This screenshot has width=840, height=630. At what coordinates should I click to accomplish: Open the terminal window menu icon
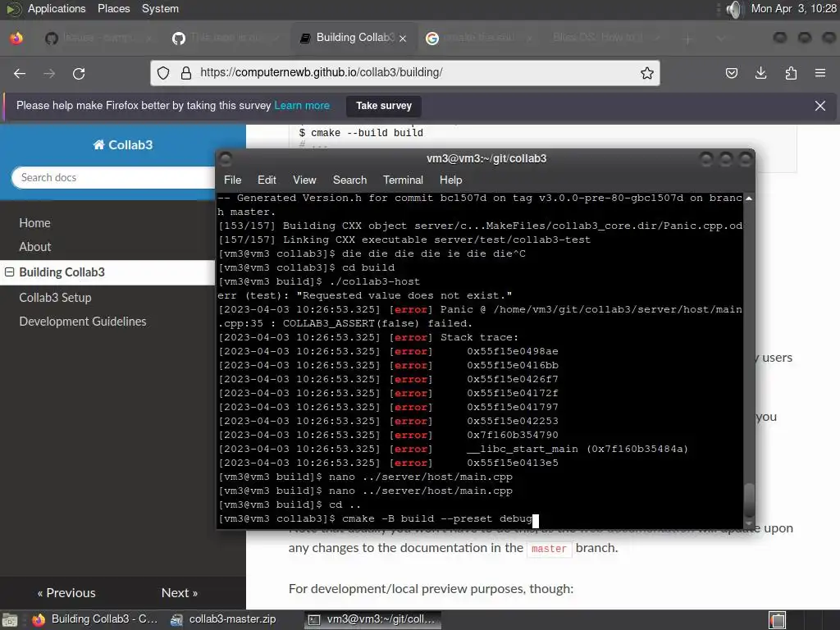tap(225, 158)
